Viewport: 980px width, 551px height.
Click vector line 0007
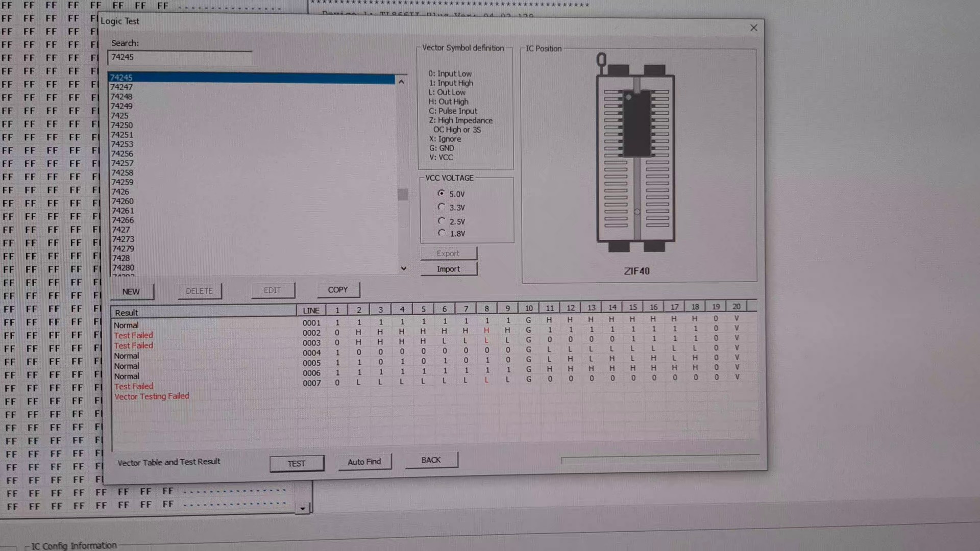tap(311, 383)
